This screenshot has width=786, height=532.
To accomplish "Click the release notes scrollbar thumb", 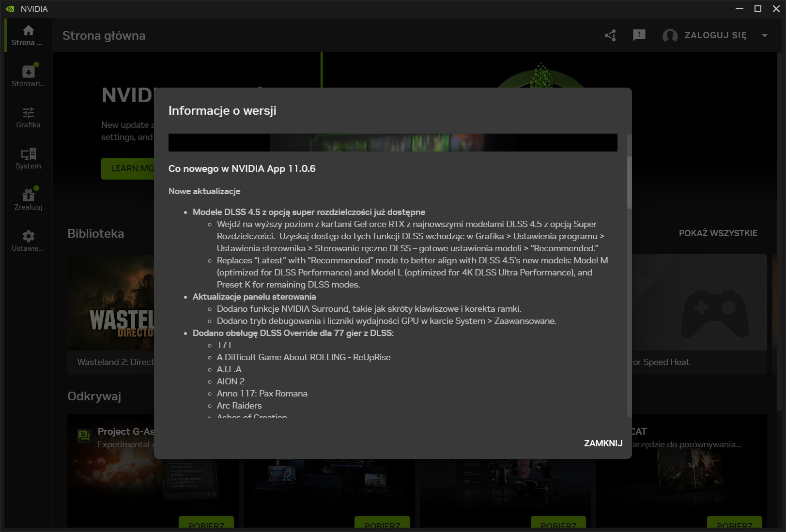I will click(629, 183).
